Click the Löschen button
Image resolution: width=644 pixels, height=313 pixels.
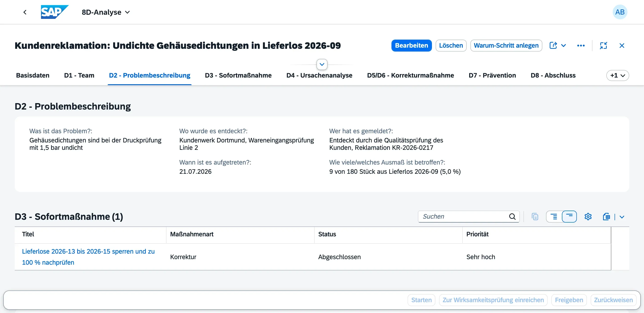451,46
